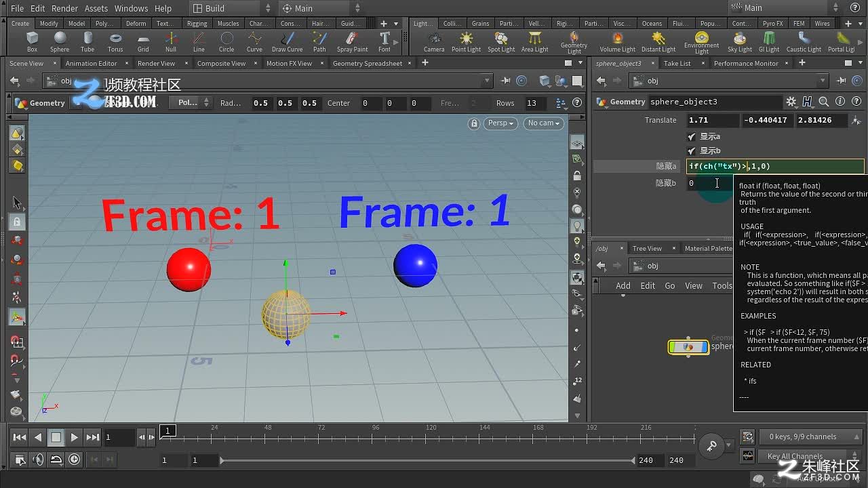Expand parameter pane obj path dropdown
868x488 pixels.
pyautogui.click(x=823, y=81)
